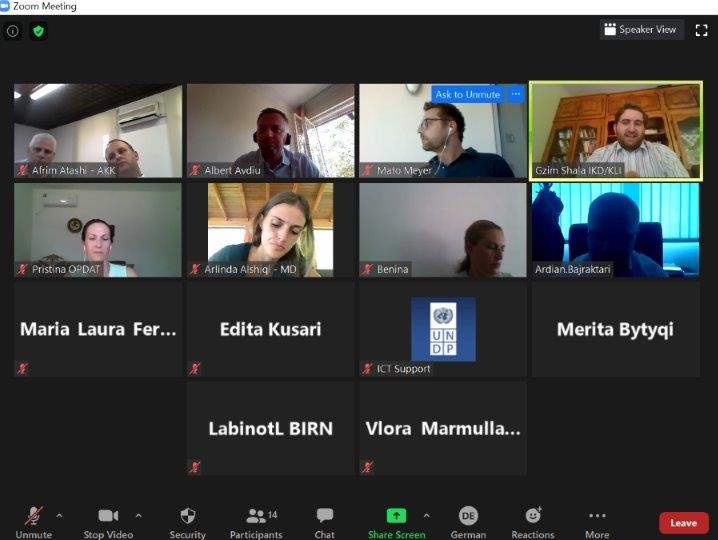Stop Video camera toggle

(108, 523)
